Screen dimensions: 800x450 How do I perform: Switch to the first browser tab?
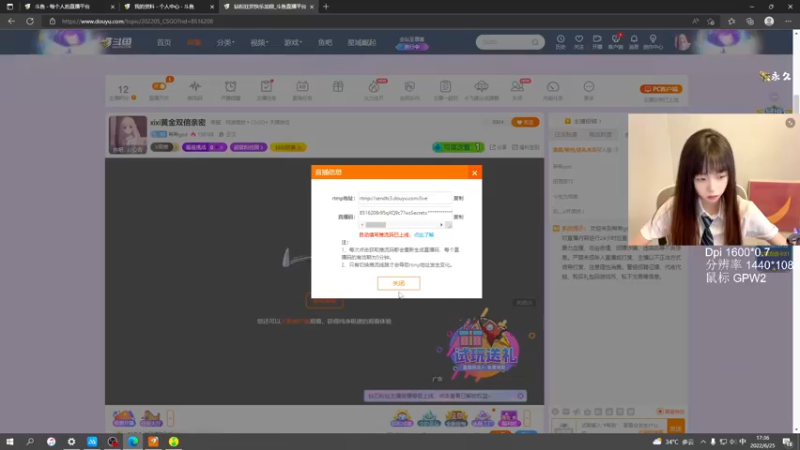69,7
